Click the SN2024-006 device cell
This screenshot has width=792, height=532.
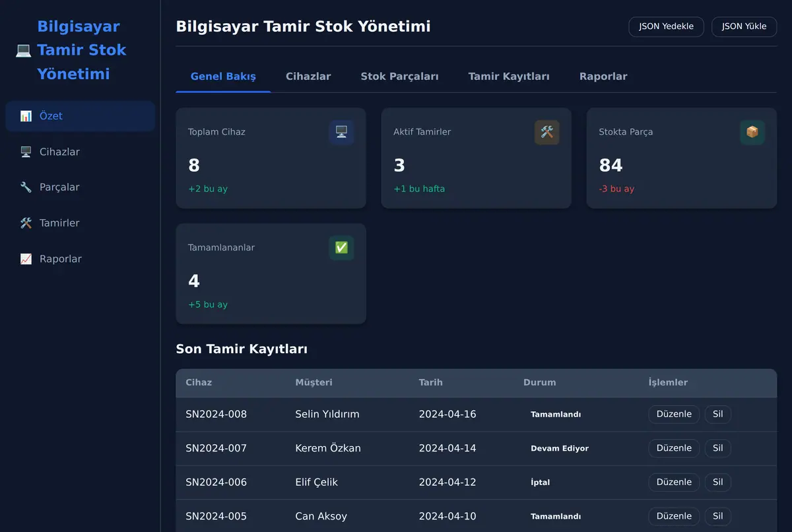tap(216, 482)
